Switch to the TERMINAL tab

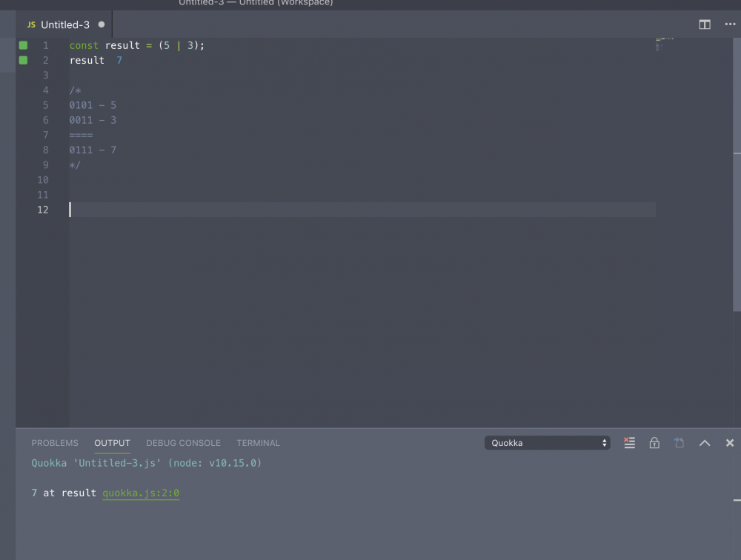(x=258, y=443)
